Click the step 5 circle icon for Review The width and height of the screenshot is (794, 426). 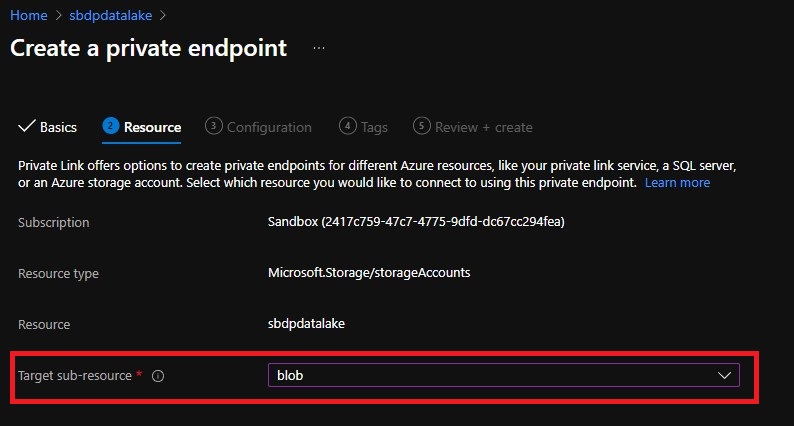coord(421,126)
